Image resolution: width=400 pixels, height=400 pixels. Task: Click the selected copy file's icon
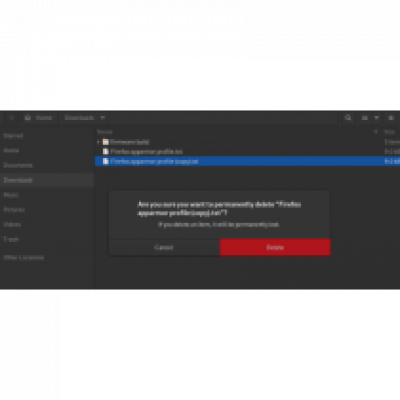click(106, 161)
